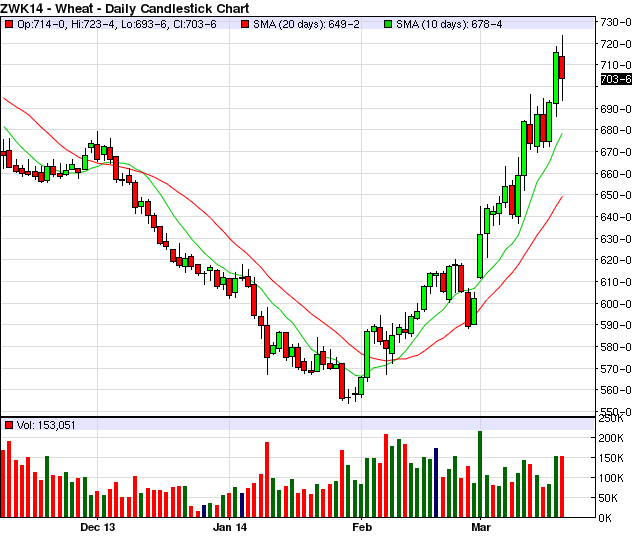Click the 690-0 price axis label
The image size is (640, 536).
(x=616, y=109)
